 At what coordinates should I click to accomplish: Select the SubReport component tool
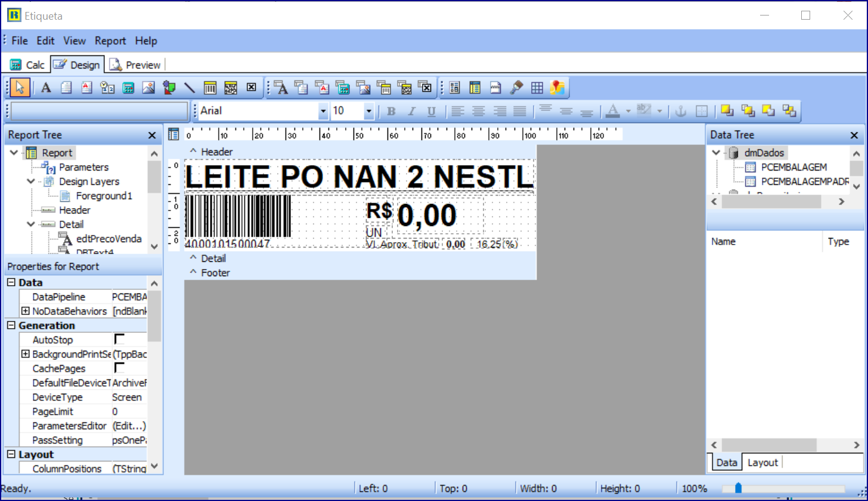[x=475, y=88]
